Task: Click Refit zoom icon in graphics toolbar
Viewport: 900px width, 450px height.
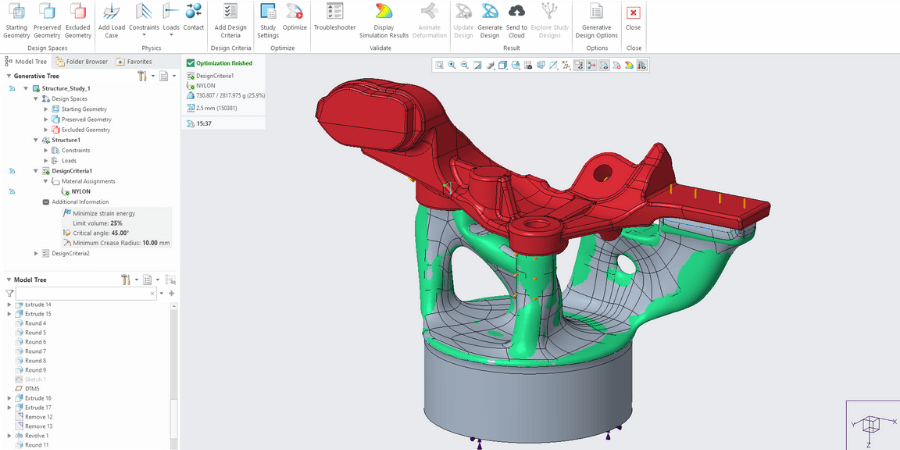Action: click(x=440, y=65)
